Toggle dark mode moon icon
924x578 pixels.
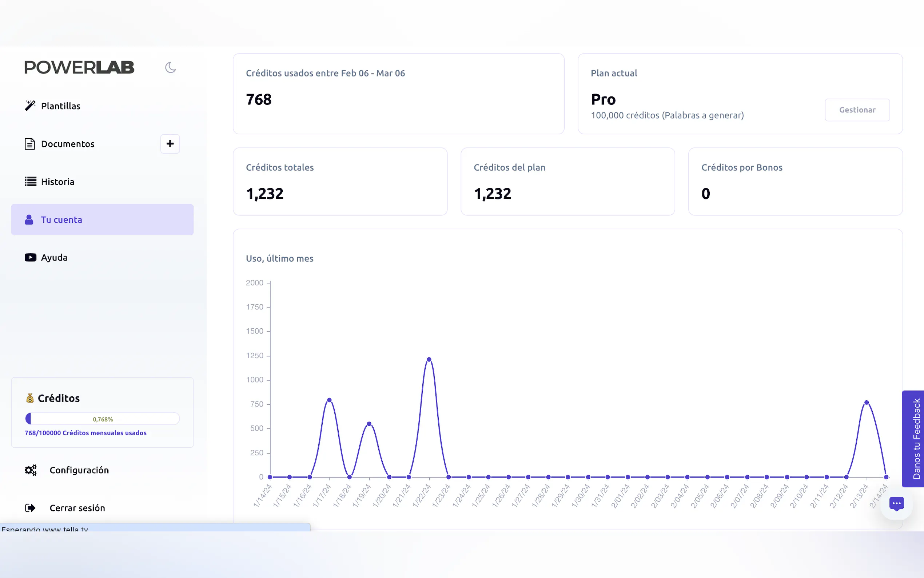click(170, 68)
